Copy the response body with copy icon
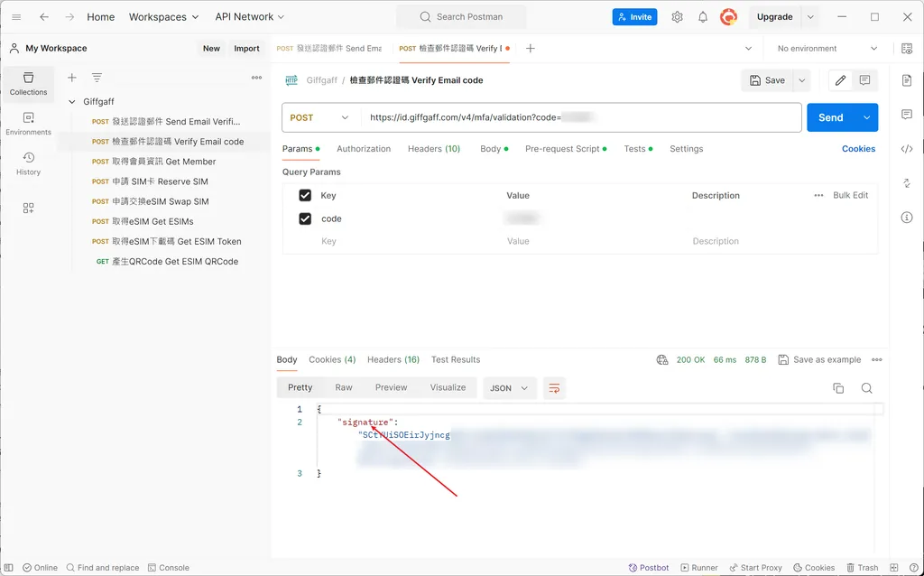924x576 pixels. pos(838,388)
